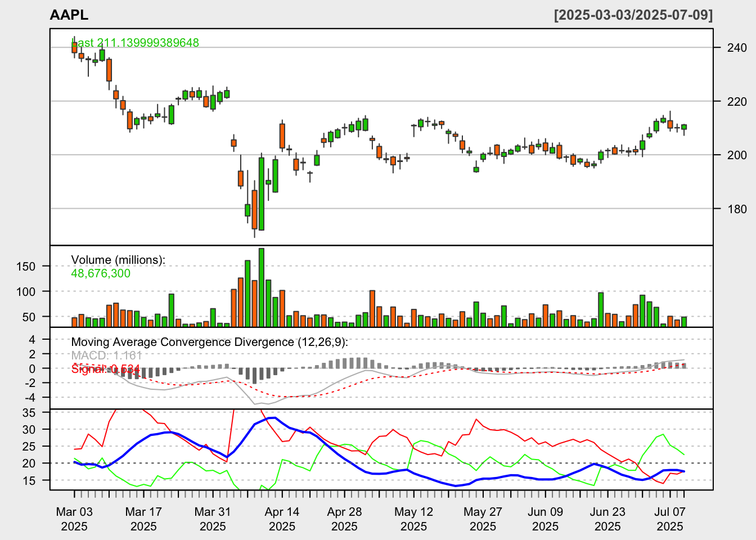
Task: Click the 220 price axis label
Action: tap(737, 102)
